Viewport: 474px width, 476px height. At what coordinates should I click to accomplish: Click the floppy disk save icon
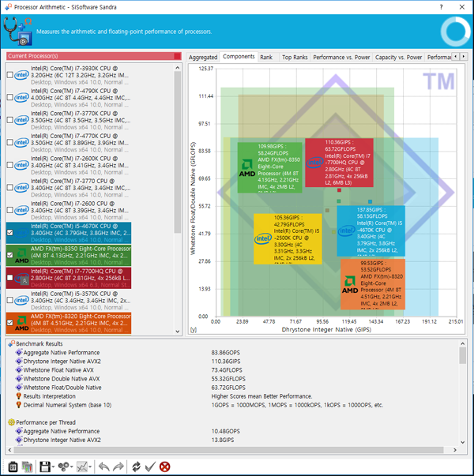click(45, 467)
